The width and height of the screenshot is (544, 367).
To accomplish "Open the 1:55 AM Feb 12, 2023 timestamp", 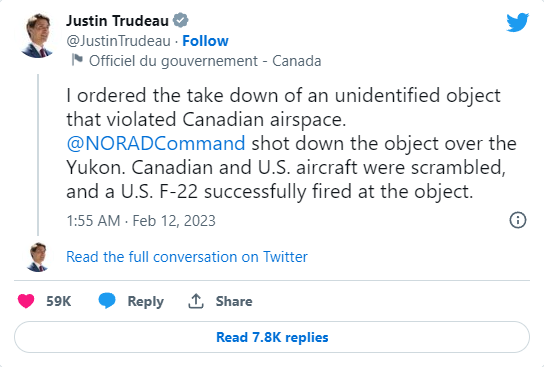I will click(141, 221).
